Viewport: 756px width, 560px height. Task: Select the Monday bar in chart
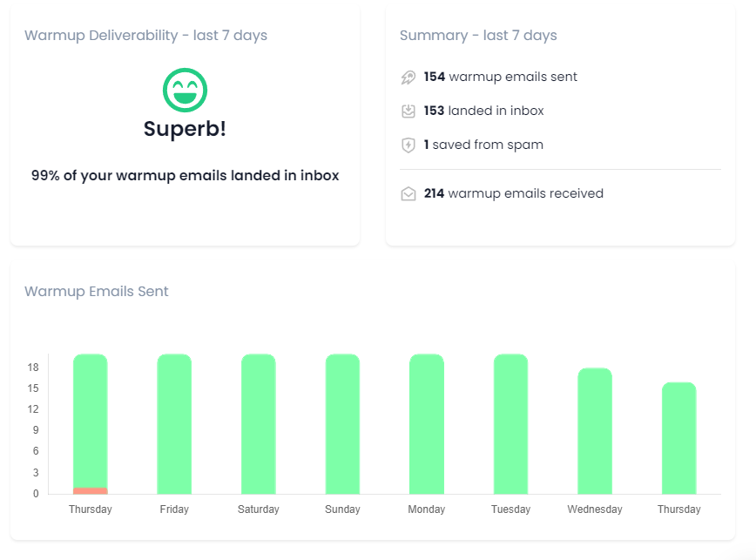427,424
